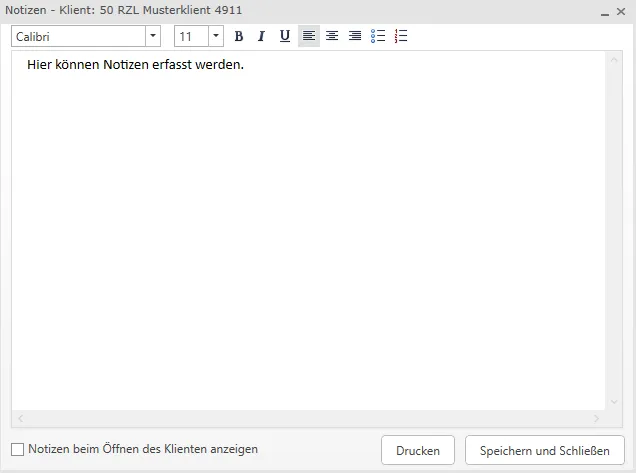Viewport: 636px width, 473px height.
Task: Click Speichern und Schließen
Action: tap(544, 450)
